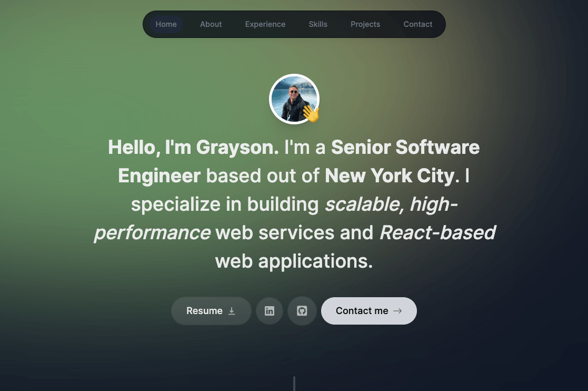Navigate to the About section
The width and height of the screenshot is (588, 391).
(211, 24)
